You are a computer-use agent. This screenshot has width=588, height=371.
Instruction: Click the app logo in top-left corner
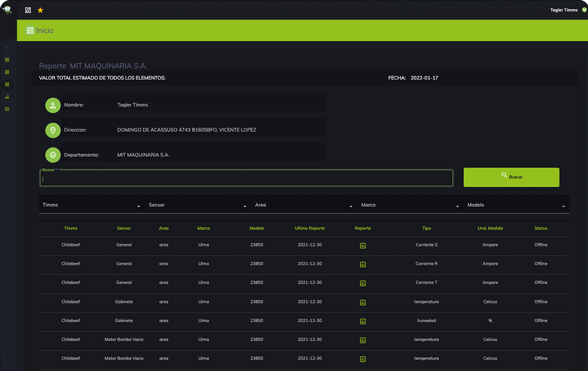pos(7,10)
